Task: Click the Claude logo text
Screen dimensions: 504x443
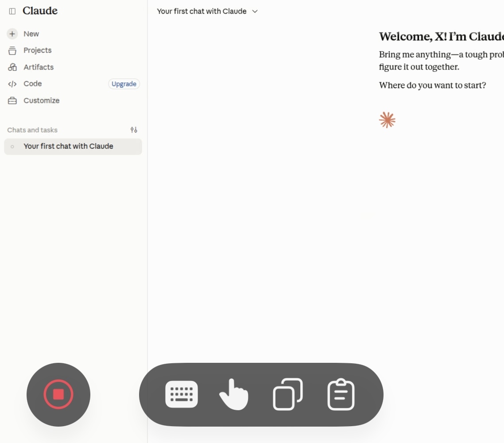Action: [40, 11]
